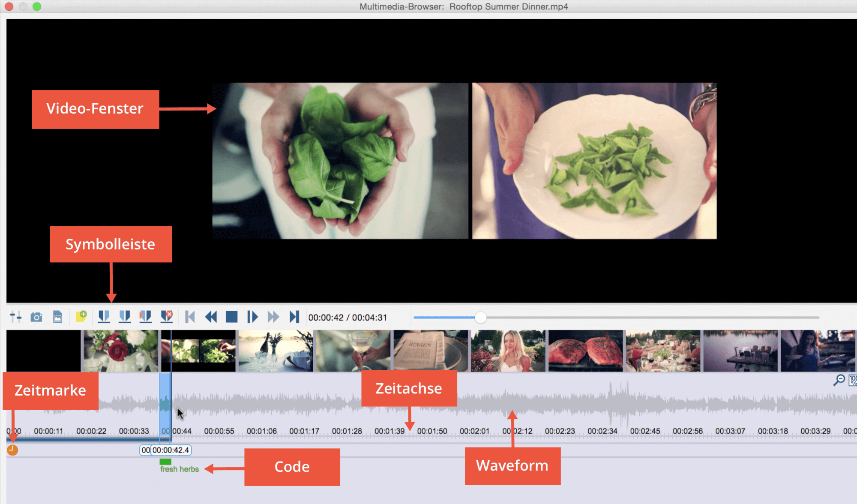The image size is (857, 504).
Task: Set a new timemark with the first marker icon
Action: (103, 317)
